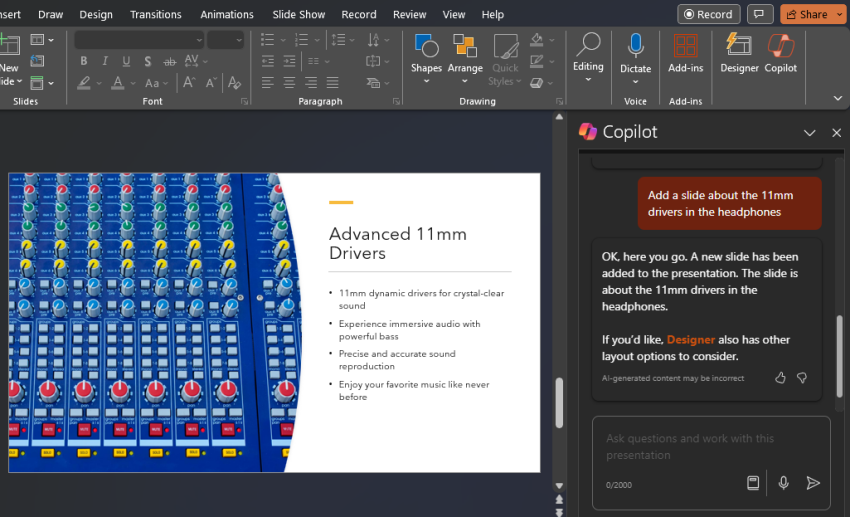This screenshot has width=850, height=517.
Task: Open Copilot prompt guide
Action: 753,483
